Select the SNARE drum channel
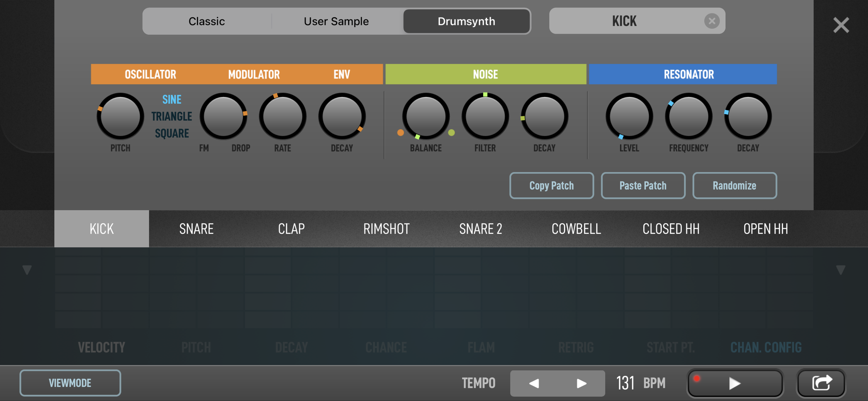The width and height of the screenshot is (868, 401). coord(196,229)
